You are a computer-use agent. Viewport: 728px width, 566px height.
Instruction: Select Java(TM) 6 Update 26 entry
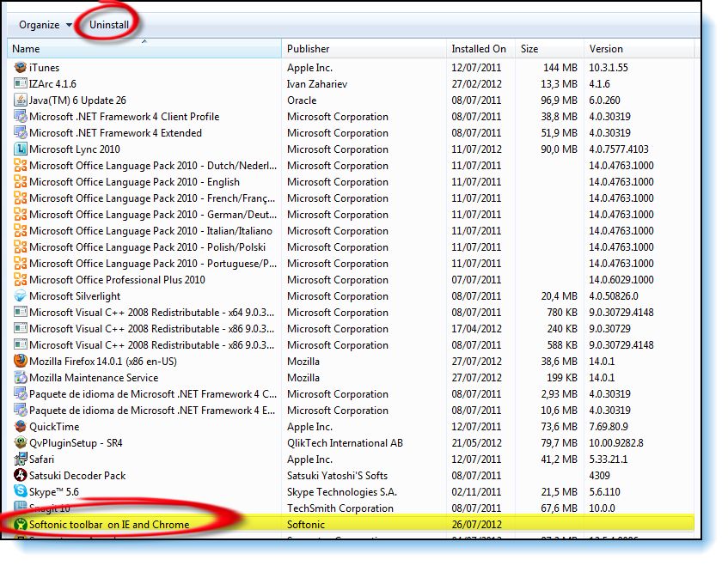point(77,100)
